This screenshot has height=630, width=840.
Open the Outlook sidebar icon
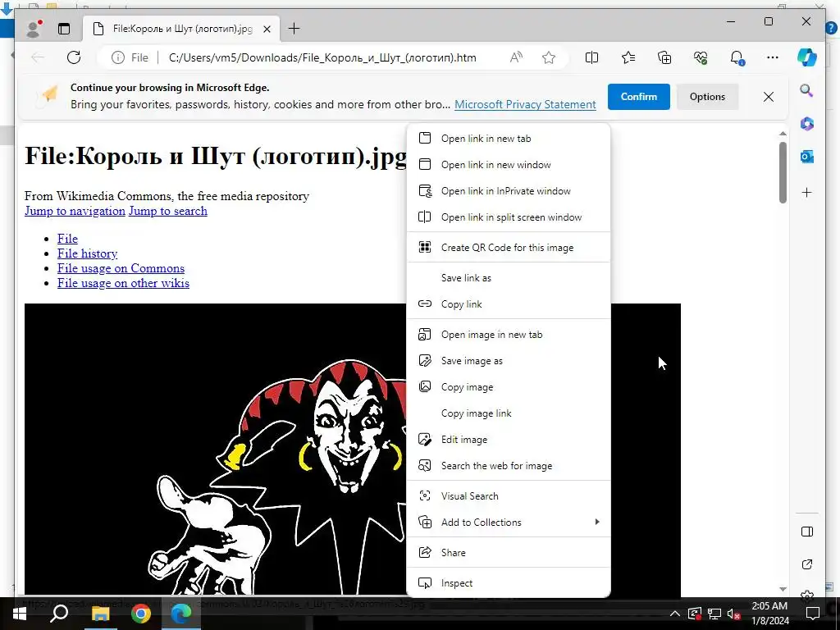tap(807, 157)
